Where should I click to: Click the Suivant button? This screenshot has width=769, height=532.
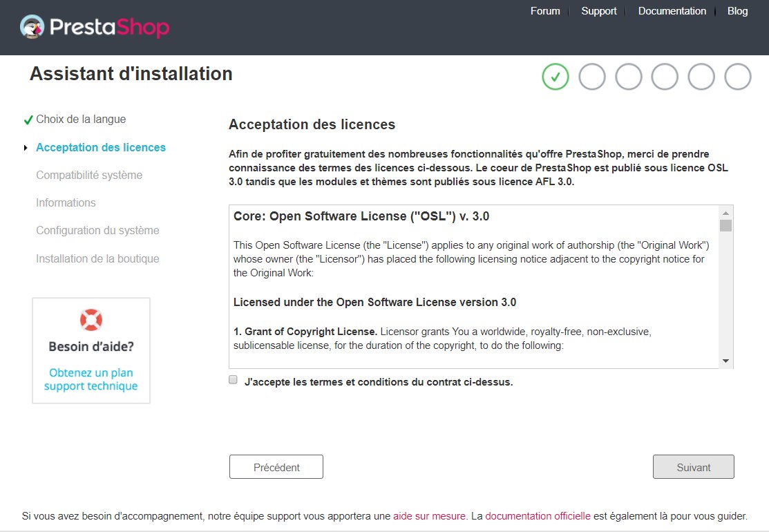click(693, 467)
